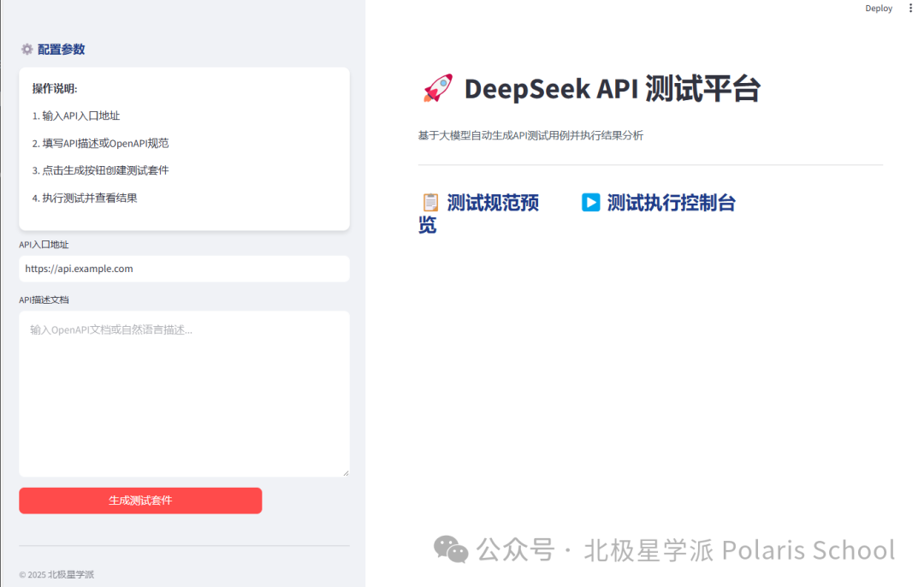Click the 操作说明 label
Viewport: 924px width, 587px height.
(55, 88)
